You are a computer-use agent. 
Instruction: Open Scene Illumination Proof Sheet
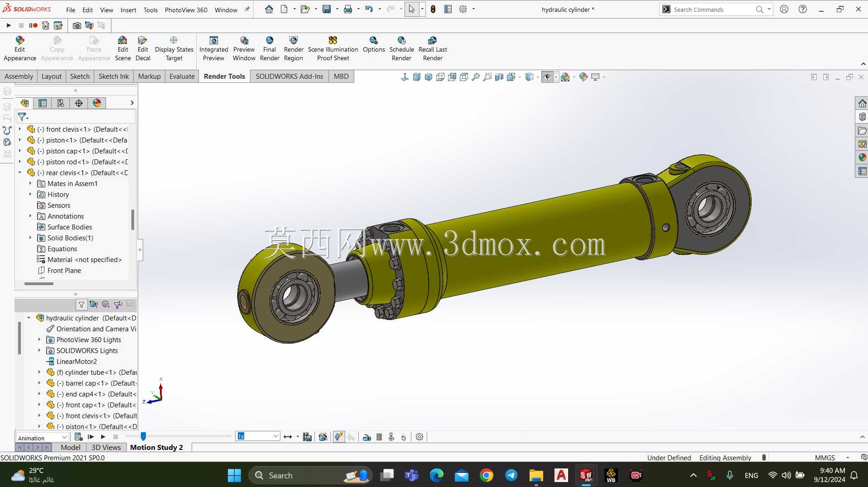click(333, 48)
